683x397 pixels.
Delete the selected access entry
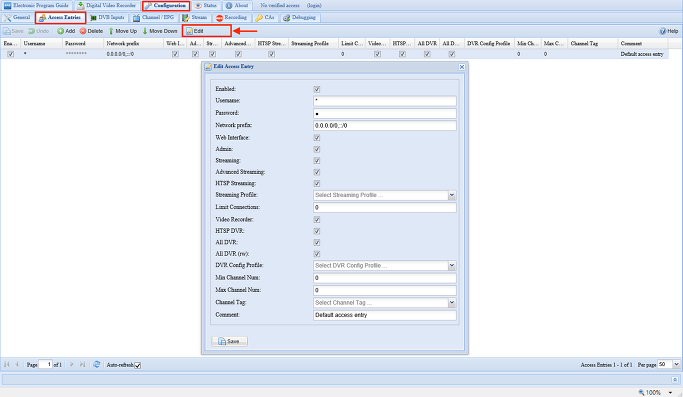click(91, 31)
